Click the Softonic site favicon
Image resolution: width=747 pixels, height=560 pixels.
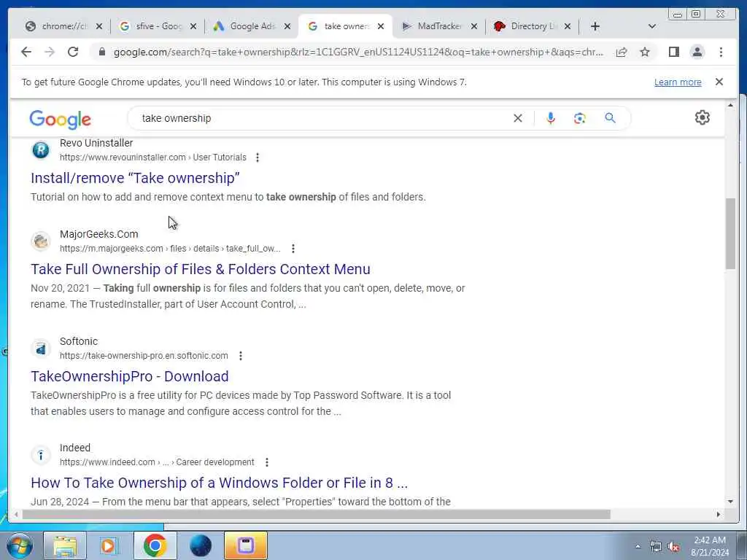point(41,349)
